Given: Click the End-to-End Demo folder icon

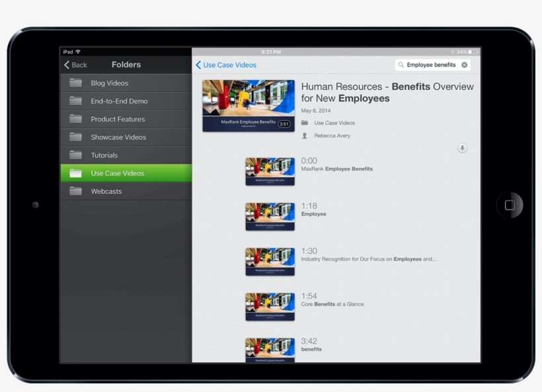Looking at the screenshot, I should (x=76, y=101).
